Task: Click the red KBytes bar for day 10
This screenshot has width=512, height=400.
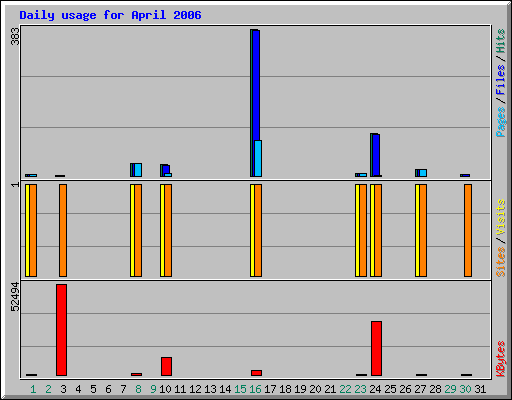Action: [x=166, y=366]
